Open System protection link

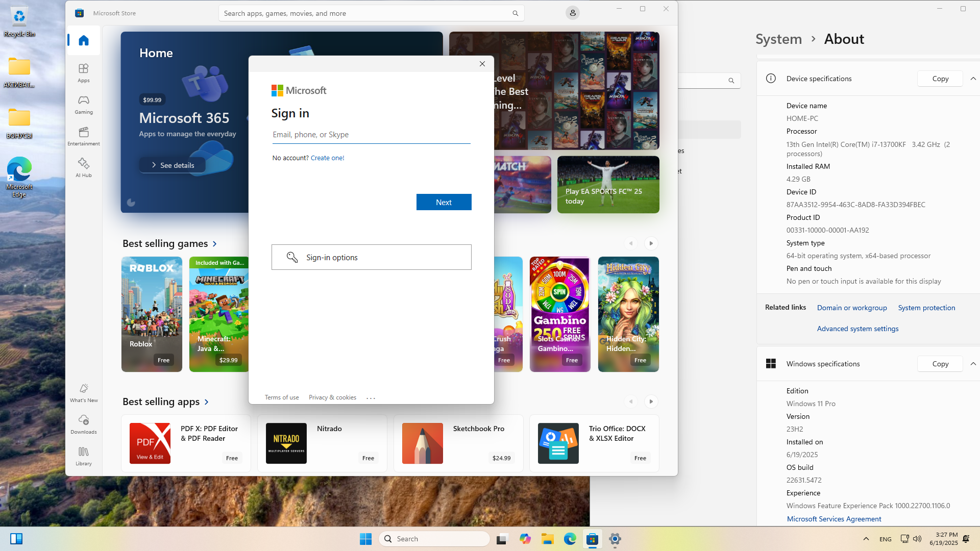[x=926, y=308]
